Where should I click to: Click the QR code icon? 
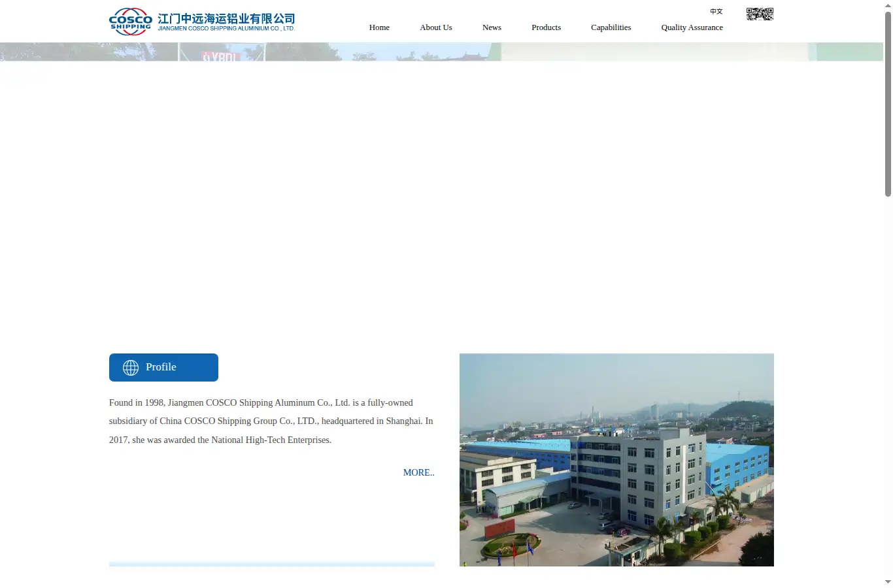click(760, 14)
